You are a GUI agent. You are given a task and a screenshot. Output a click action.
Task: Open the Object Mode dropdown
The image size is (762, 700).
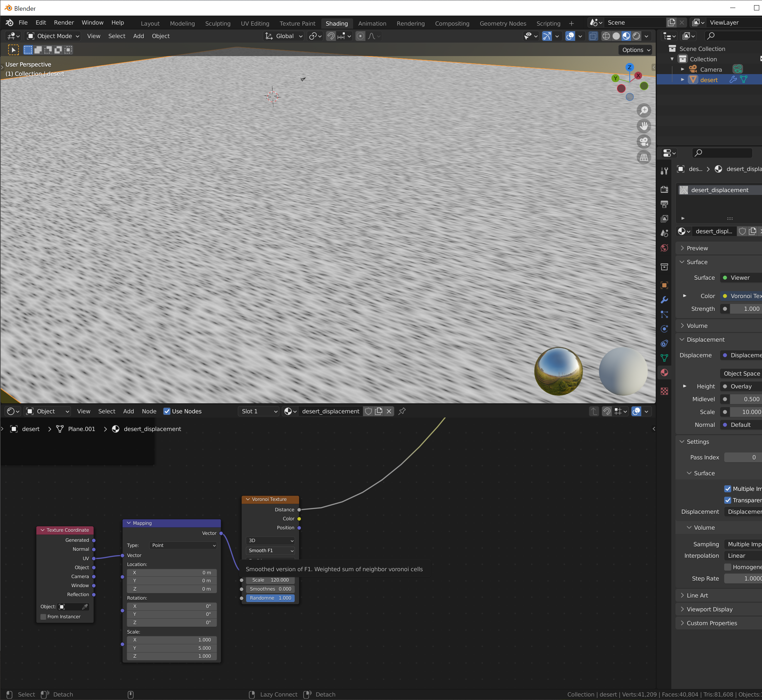pyautogui.click(x=53, y=36)
